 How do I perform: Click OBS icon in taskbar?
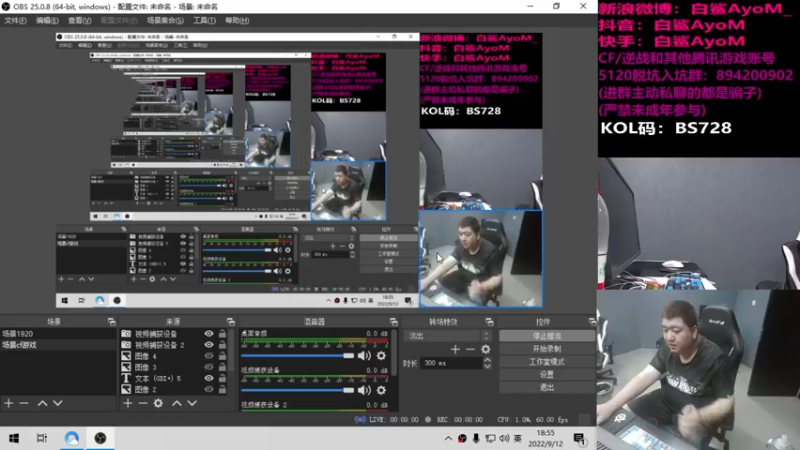point(100,438)
